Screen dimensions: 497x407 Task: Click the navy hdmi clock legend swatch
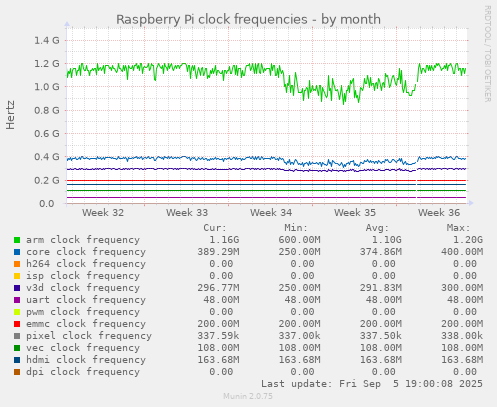tap(17, 360)
